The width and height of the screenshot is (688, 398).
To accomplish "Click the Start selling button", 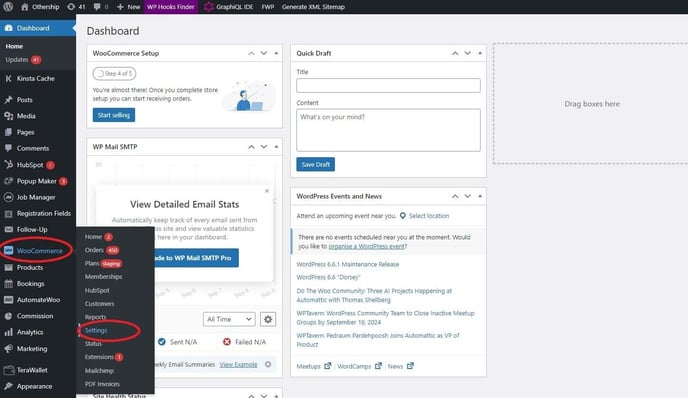I will point(114,115).
